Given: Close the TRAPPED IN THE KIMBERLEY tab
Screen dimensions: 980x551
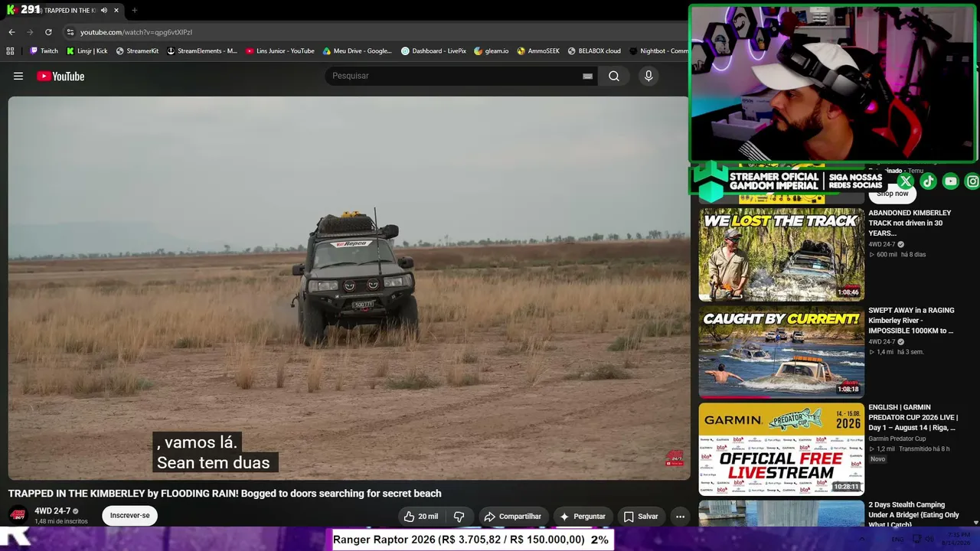Looking at the screenshot, I should 116,11.
